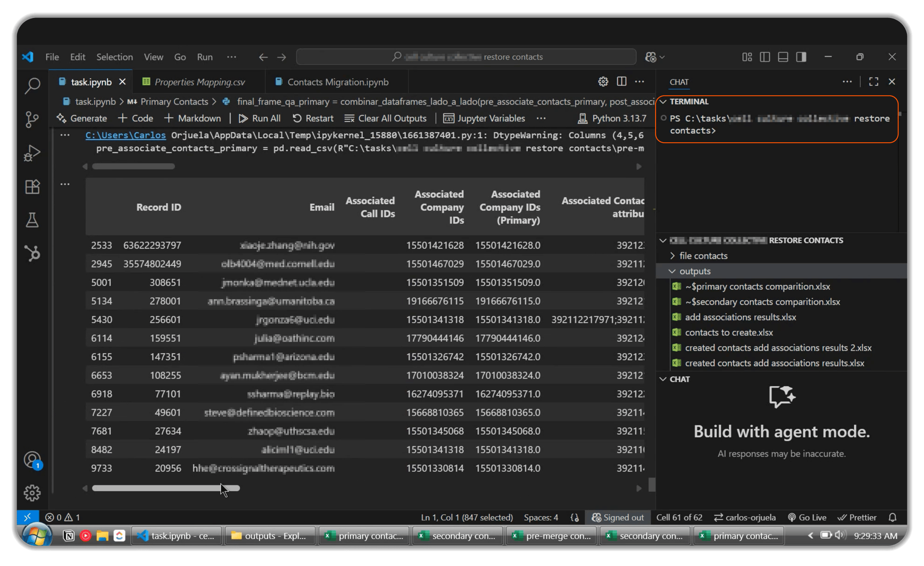Split the notebook editor right
This screenshot has height=566, width=924.
pyautogui.click(x=621, y=82)
